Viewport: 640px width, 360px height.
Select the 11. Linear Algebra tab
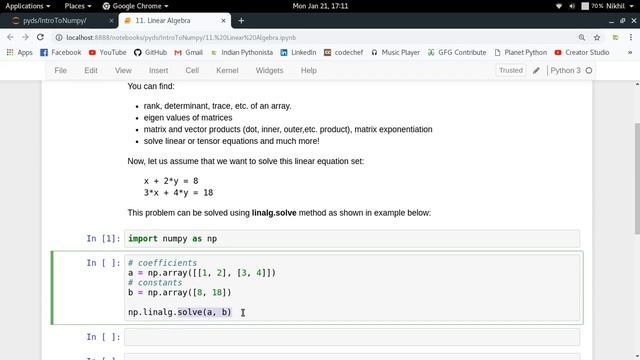point(162,20)
